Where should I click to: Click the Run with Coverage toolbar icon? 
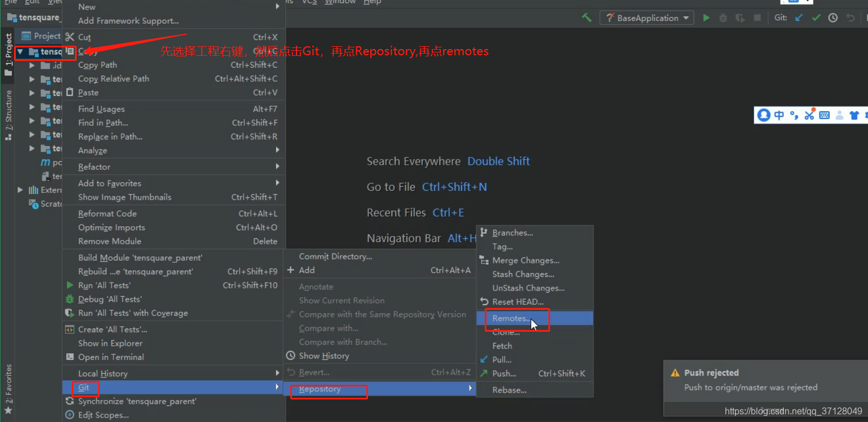click(x=740, y=18)
